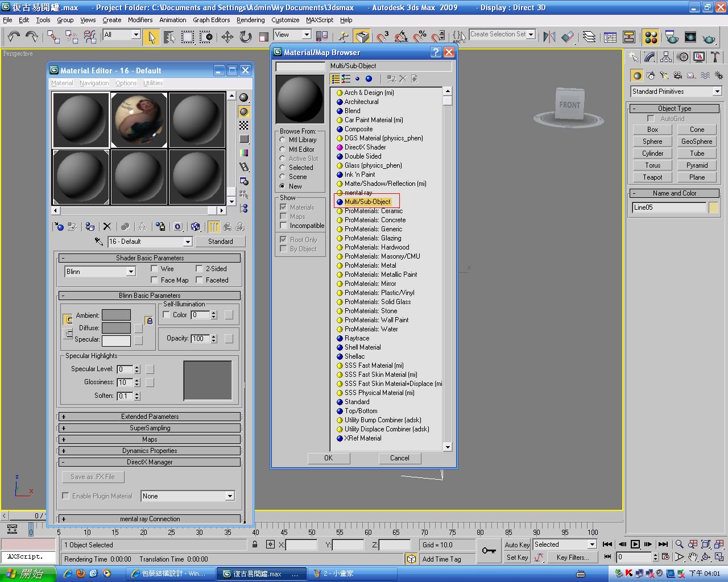Viewport: 728px width, 582px height.
Task: Expand the Maps rollout
Action: point(150,439)
